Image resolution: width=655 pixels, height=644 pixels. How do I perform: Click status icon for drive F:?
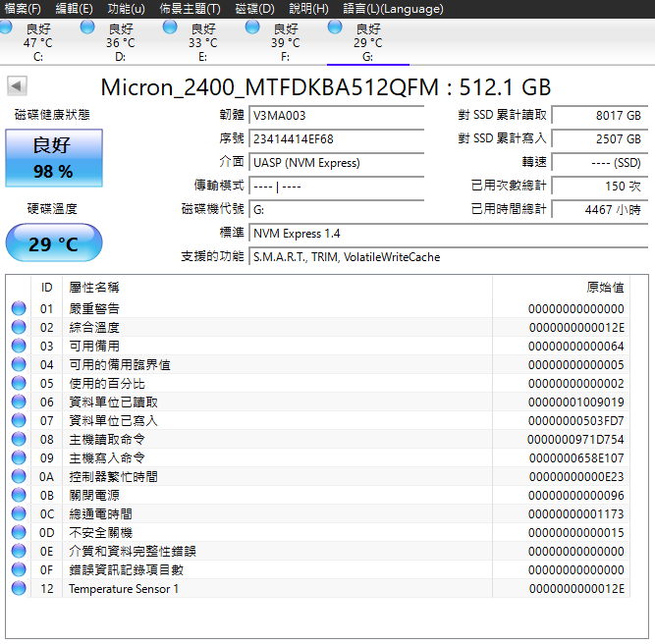coord(252,27)
